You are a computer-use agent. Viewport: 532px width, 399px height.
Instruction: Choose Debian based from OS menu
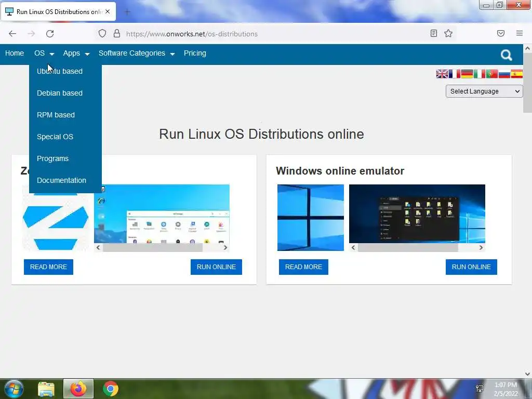tap(60, 93)
